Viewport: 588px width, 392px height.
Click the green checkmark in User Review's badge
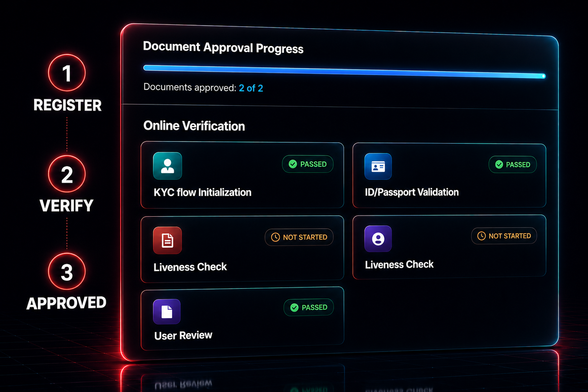coord(294,307)
